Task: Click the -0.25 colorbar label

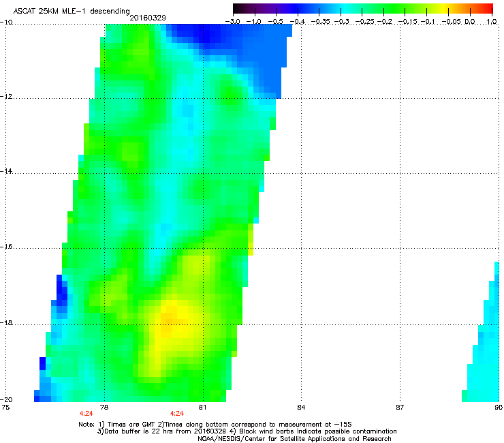Action: pyautogui.click(x=365, y=22)
